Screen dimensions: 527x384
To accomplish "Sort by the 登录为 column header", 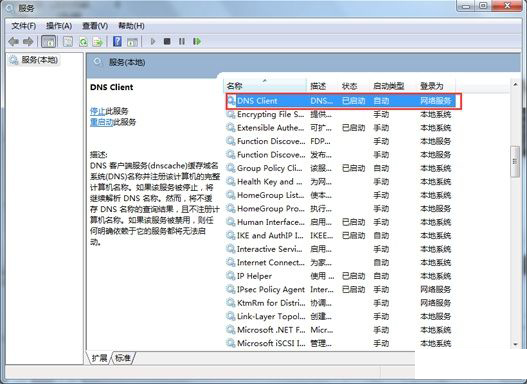I will coord(436,86).
